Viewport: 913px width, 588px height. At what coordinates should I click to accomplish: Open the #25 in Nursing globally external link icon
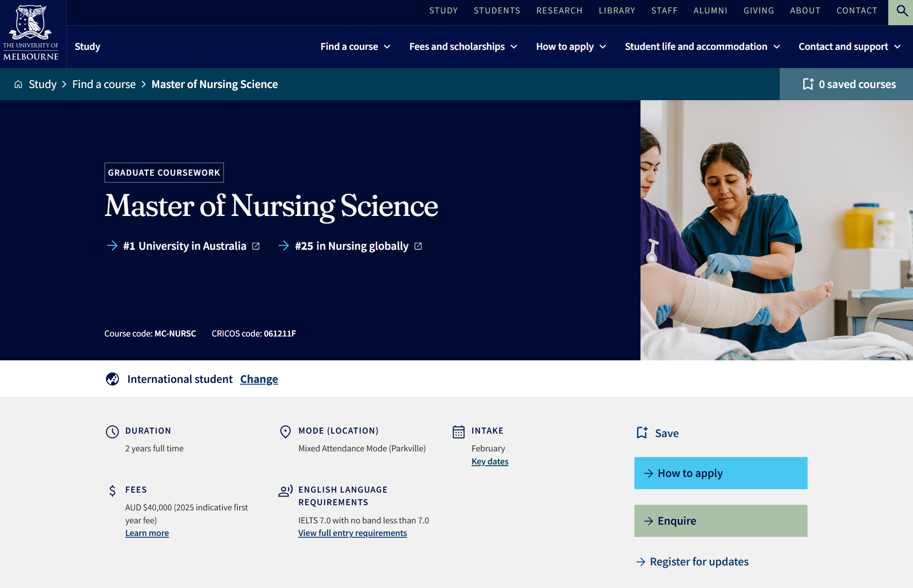point(418,246)
